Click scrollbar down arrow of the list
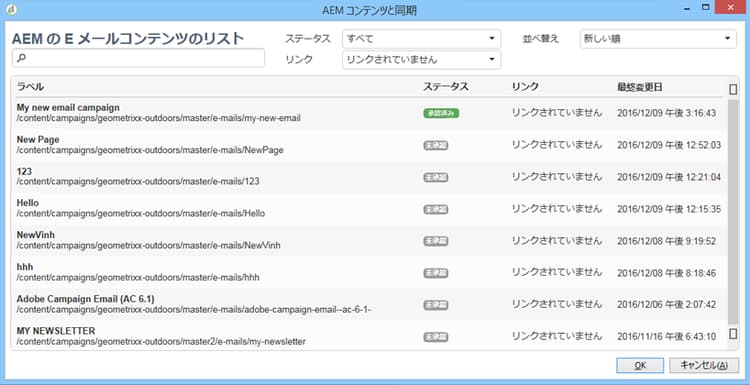This screenshot has width=750, height=385. 733,333
